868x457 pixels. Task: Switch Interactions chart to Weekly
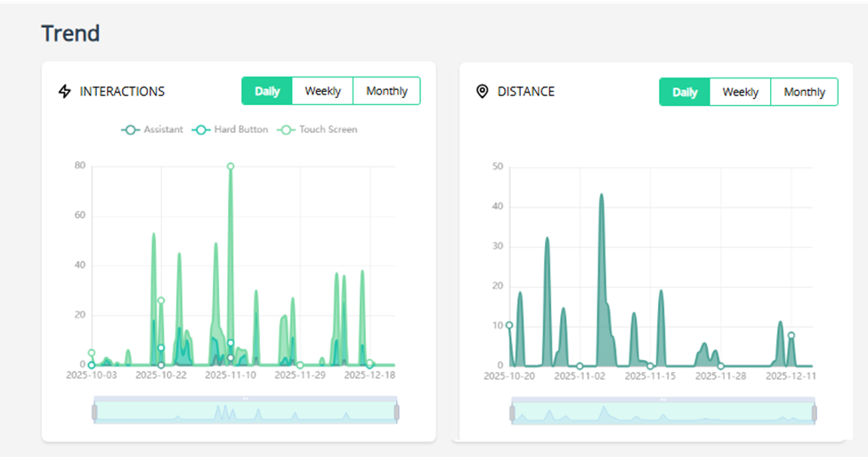322,91
